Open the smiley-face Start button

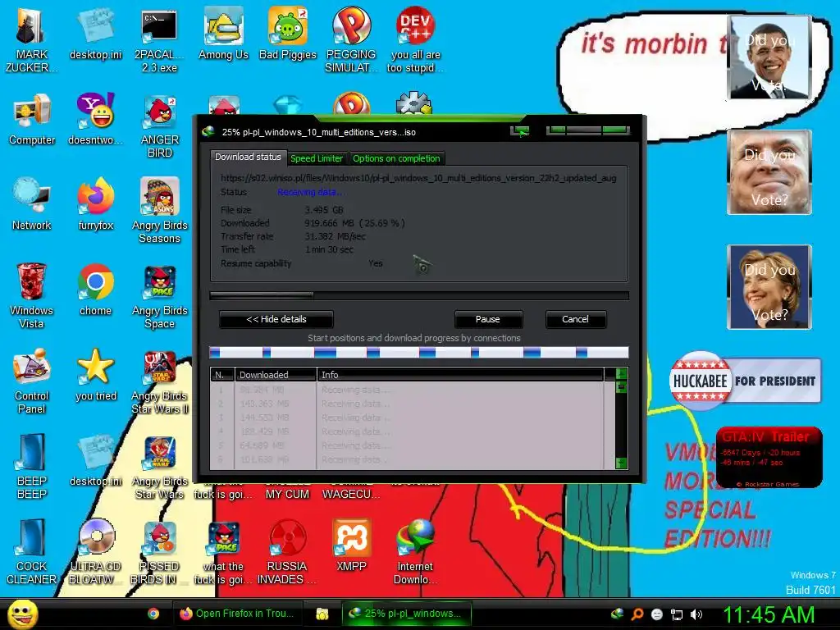[x=22, y=614]
